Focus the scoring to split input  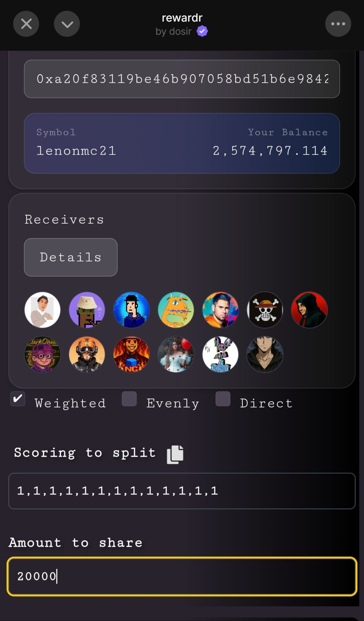pos(182,491)
